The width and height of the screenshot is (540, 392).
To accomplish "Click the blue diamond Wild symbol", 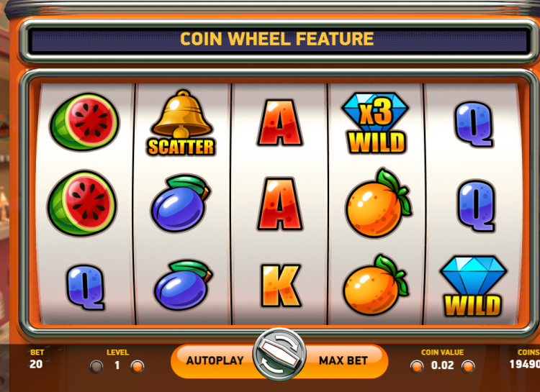I will [473, 286].
